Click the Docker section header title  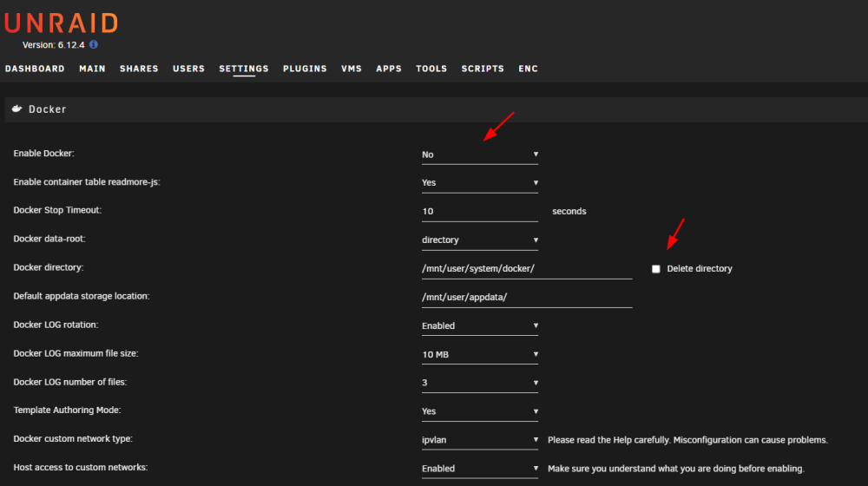click(x=48, y=109)
